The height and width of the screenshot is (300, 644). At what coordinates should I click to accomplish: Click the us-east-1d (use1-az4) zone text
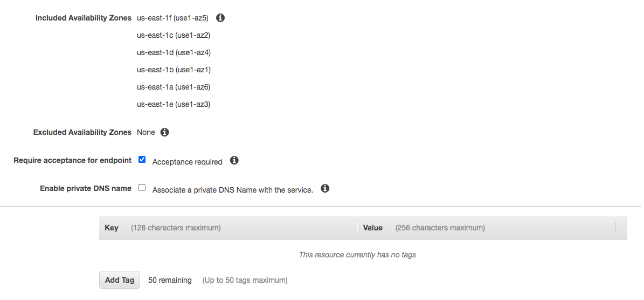(173, 52)
